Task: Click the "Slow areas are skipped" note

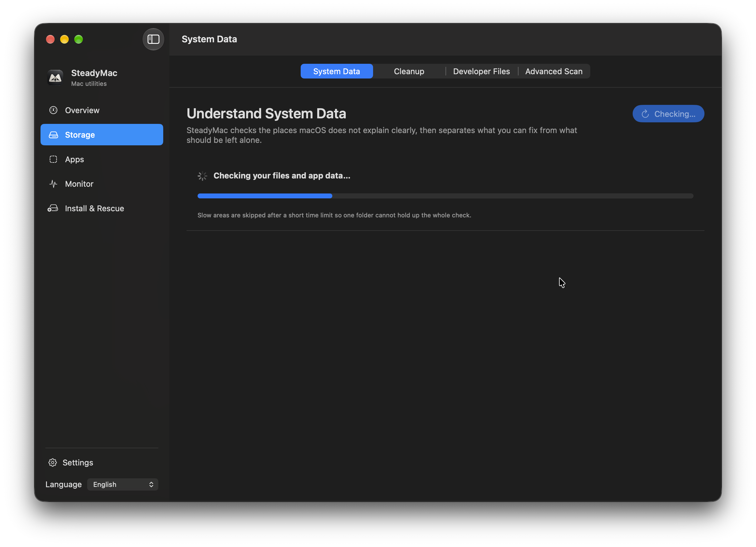Action: [x=334, y=215]
